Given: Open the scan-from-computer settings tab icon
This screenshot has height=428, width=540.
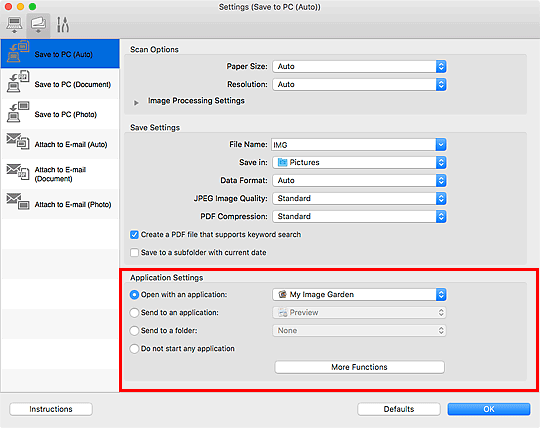Looking at the screenshot, I should (14, 25).
